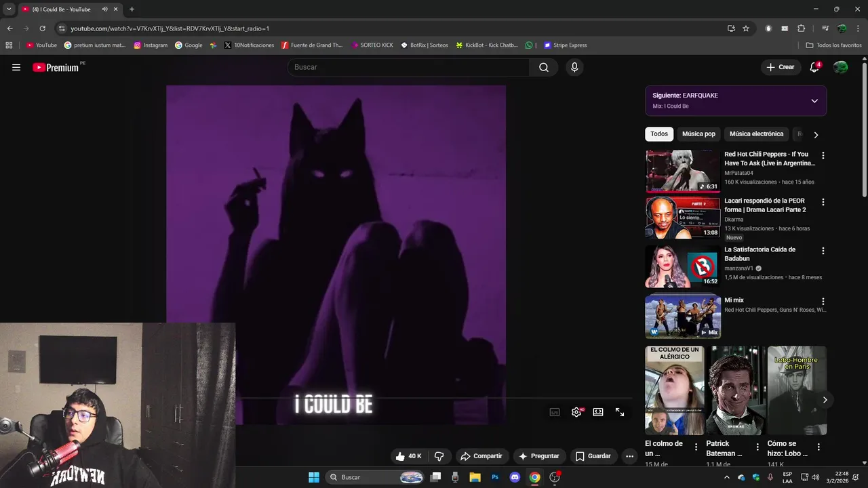Open the YouTube bookmark
The image size is (868, 488).
tap(41, 45)
